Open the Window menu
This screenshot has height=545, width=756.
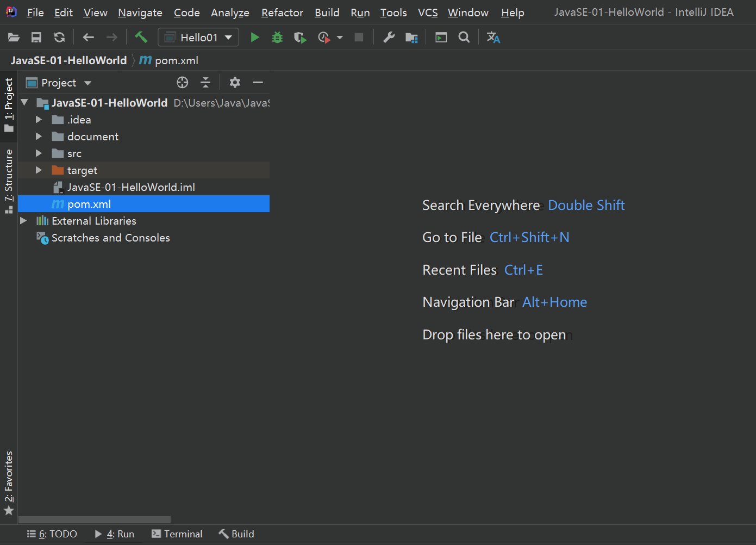[x=468, y=13]
